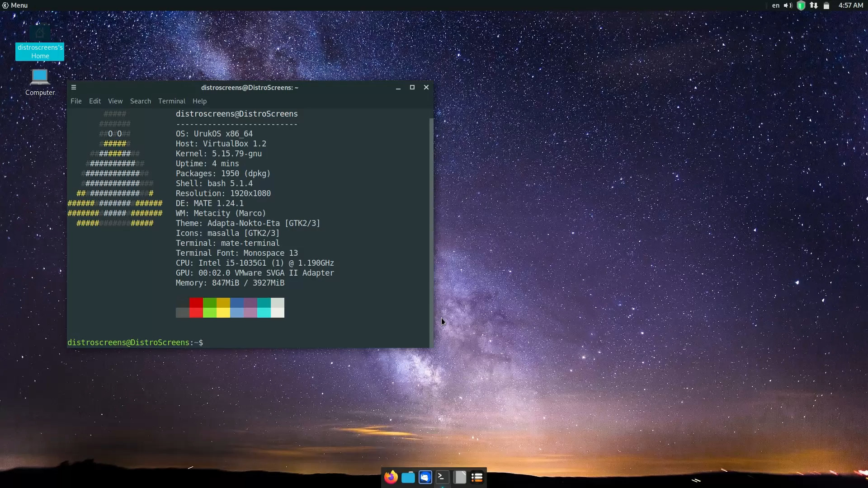Click the teal block in neofetch palette
The height and width of the screenshot is (488, 868).
point(264,303)
